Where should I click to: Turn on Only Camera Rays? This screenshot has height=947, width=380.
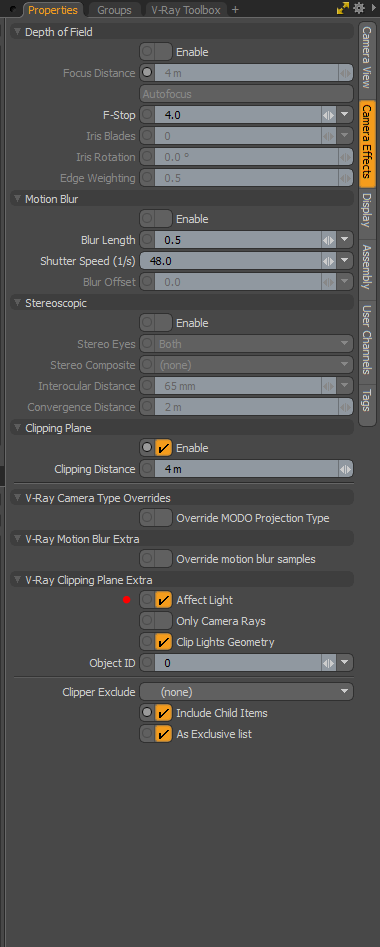pyautogui.click(x=156, y=621)
